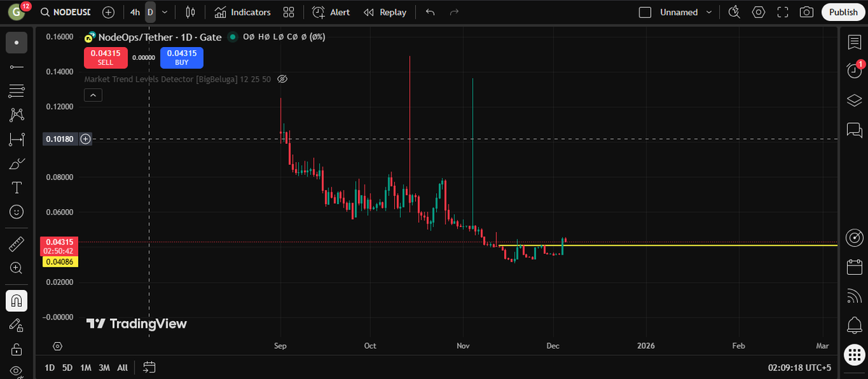Toggle stay in drawing mode
The width and height of the screenshot is (868, 379).
pos(17,324)
